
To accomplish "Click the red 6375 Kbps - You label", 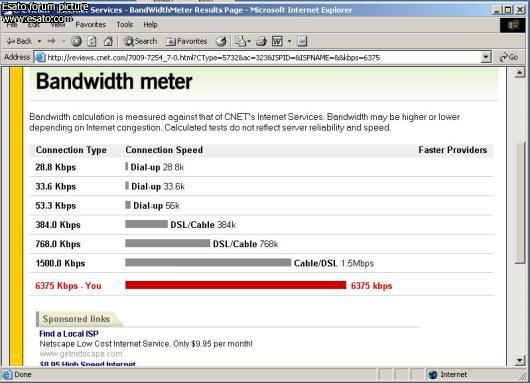I will coord(68,286).
